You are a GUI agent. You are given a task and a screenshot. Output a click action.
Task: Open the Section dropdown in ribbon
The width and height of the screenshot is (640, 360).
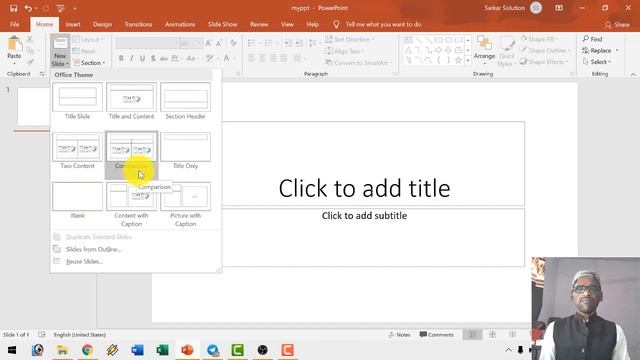89,63
